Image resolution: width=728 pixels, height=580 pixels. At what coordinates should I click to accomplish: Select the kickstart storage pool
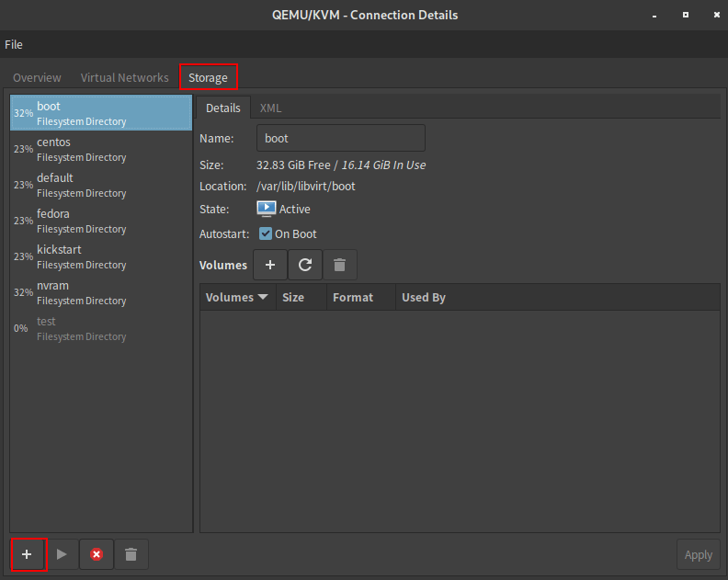[101, 256]
